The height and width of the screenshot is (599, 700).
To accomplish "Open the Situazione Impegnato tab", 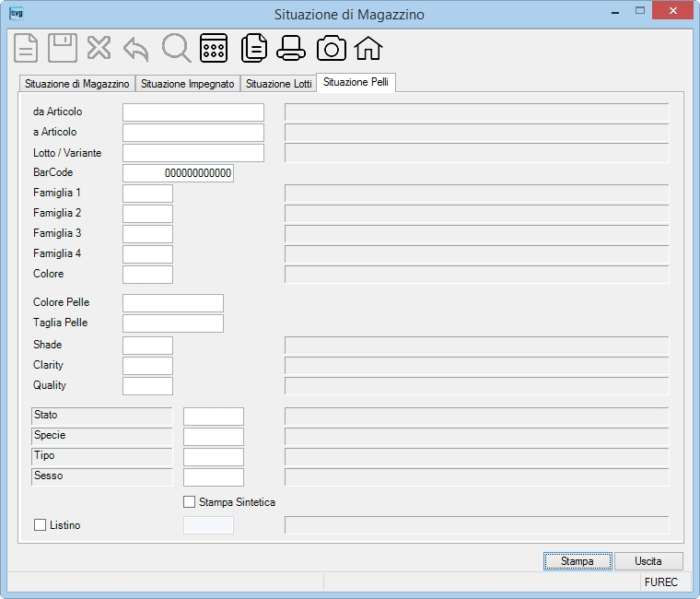I will coord(188,84).
